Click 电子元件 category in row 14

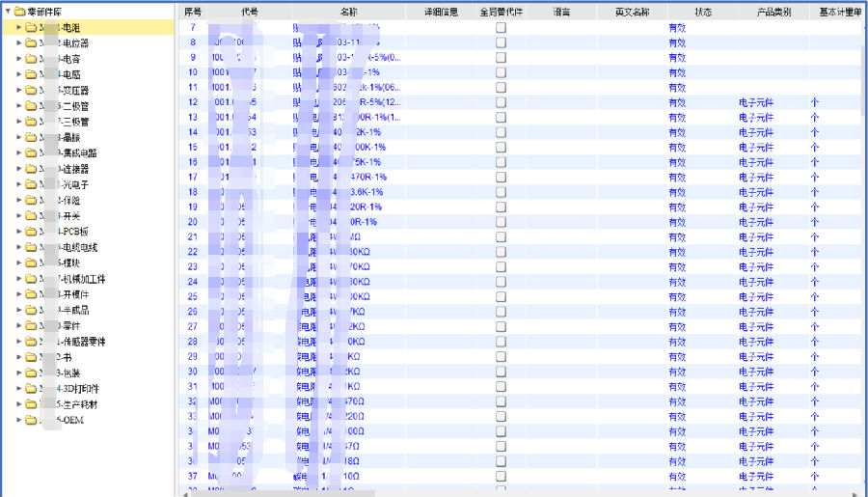[x=756, y=132]
